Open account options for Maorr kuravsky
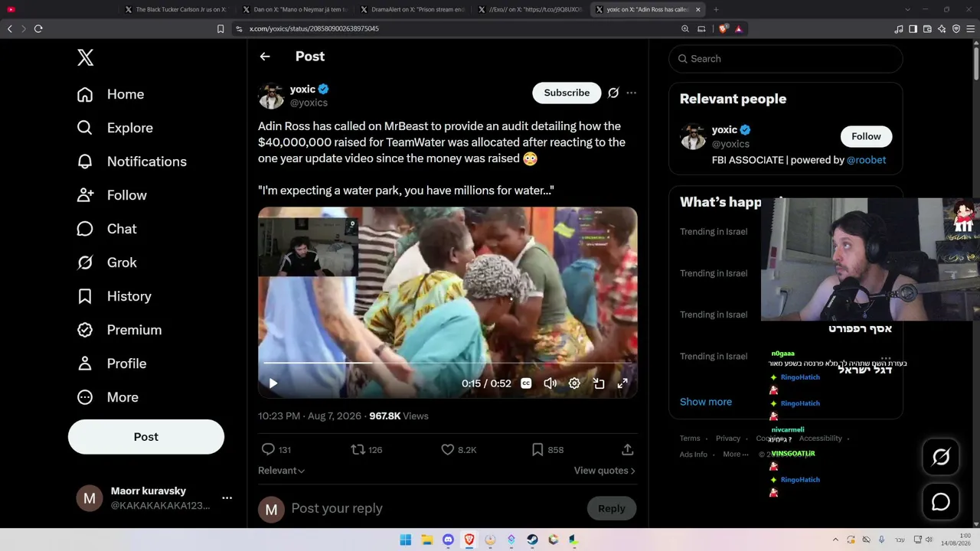This screenshot has height=551, width=980. point(227,498)
